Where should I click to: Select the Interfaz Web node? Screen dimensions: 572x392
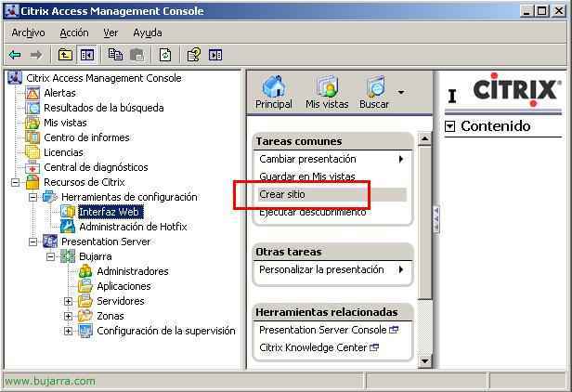[109, 212]
